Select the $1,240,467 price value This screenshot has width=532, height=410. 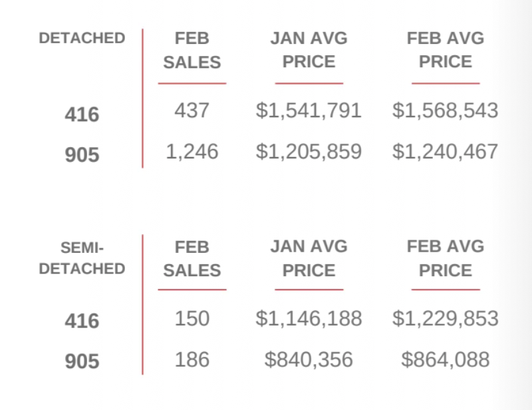click(445, 152)
